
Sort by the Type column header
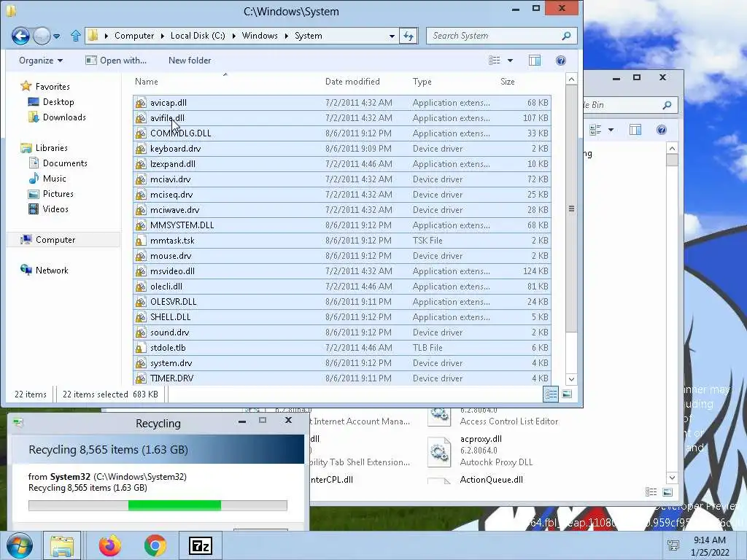[x=422, y=82]
